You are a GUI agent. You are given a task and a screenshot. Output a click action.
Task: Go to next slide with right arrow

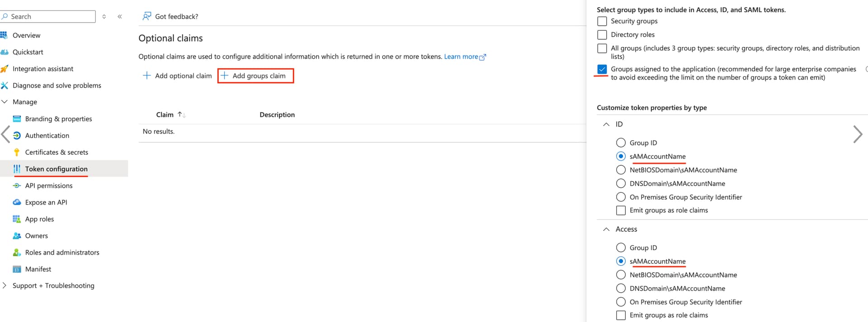858,134
